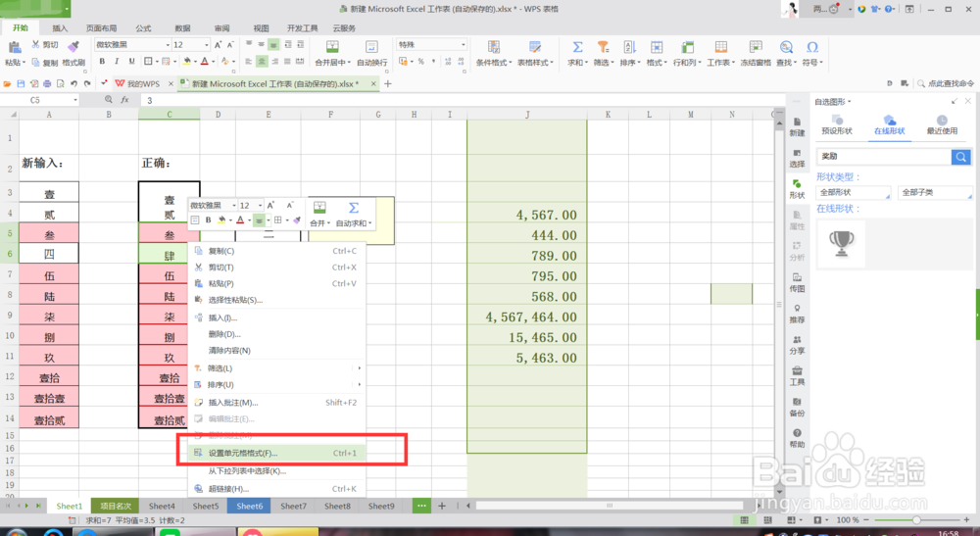Toggle center alignment in mini toolbar
The height and width of the screenshot is (536, 980).
(x=259, y=219)
